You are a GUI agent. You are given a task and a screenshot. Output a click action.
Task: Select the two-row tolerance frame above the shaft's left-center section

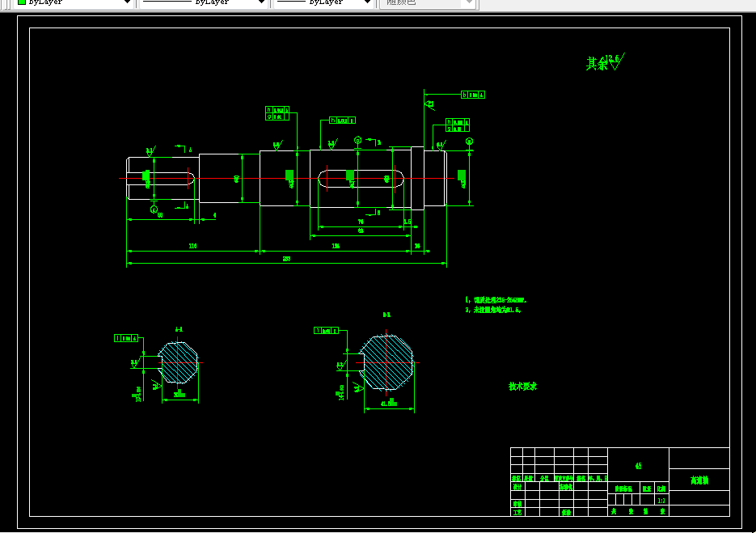coord(277,113)
